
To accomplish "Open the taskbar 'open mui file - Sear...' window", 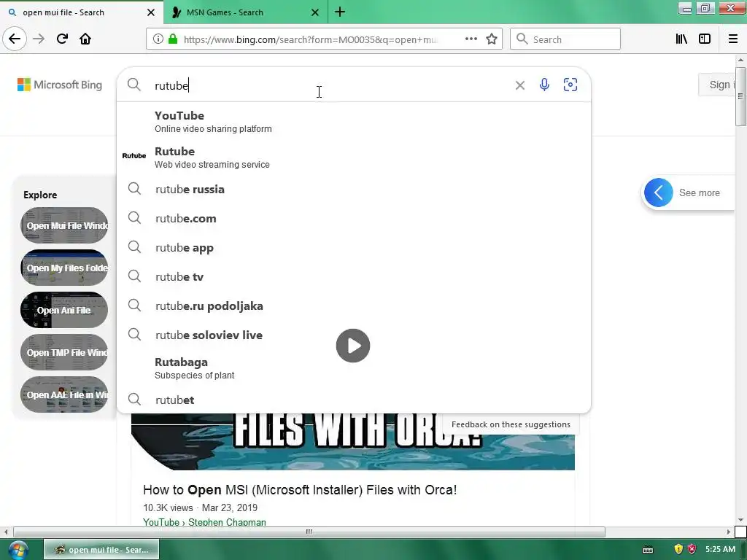I will (101, 550).
